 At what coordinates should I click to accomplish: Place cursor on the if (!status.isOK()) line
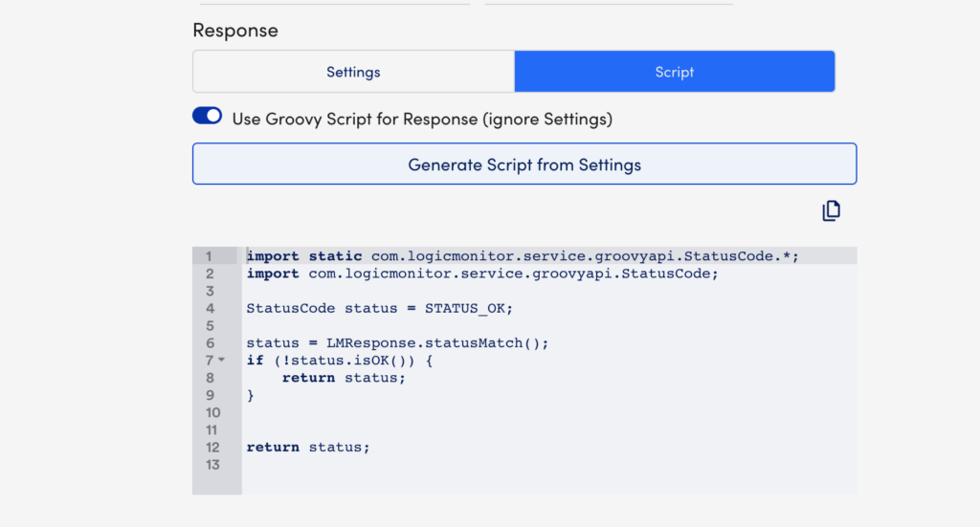coord(340,361)
